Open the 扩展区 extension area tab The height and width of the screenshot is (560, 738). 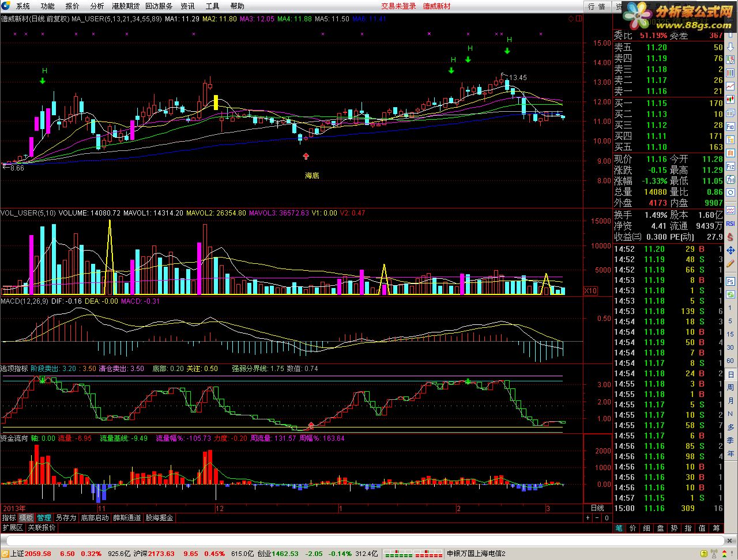coord(12,527)
